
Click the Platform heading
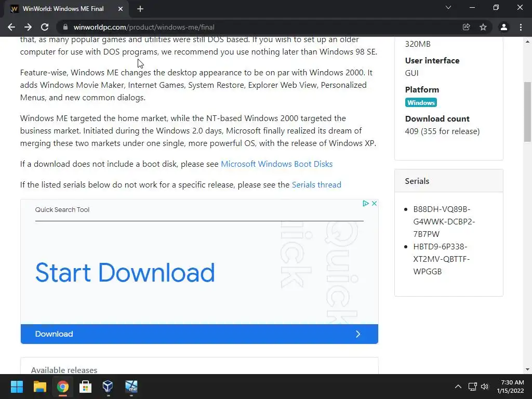[422, 89]
